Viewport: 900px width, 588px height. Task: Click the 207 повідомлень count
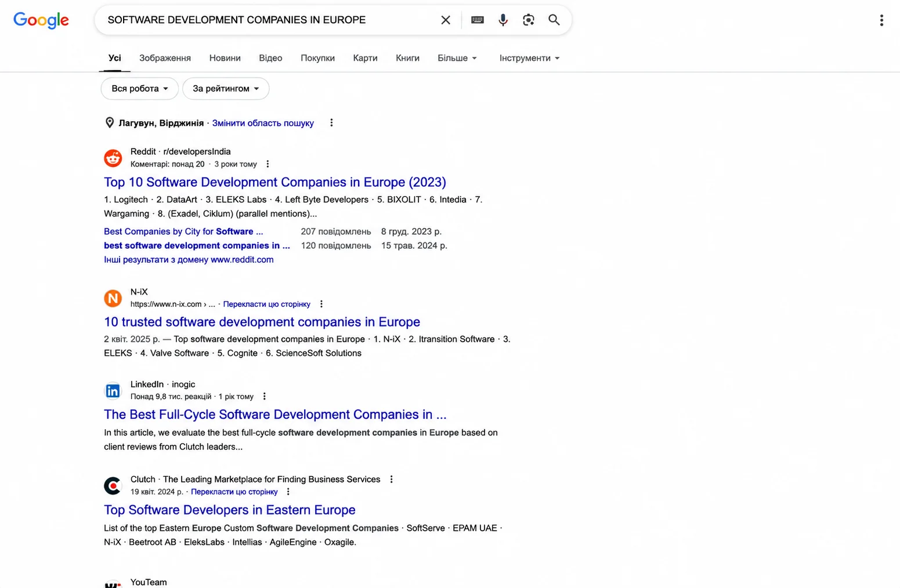click(336, 231)
